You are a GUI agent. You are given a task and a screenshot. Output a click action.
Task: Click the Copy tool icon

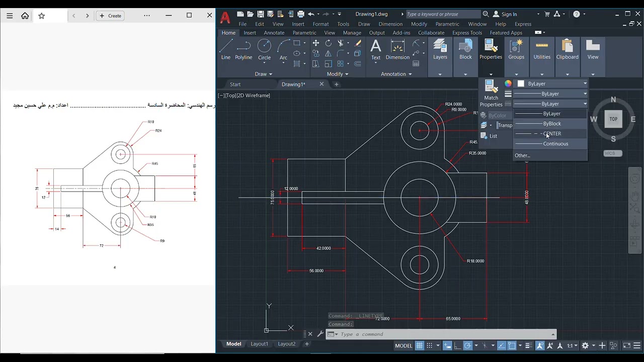coord(315,53)
